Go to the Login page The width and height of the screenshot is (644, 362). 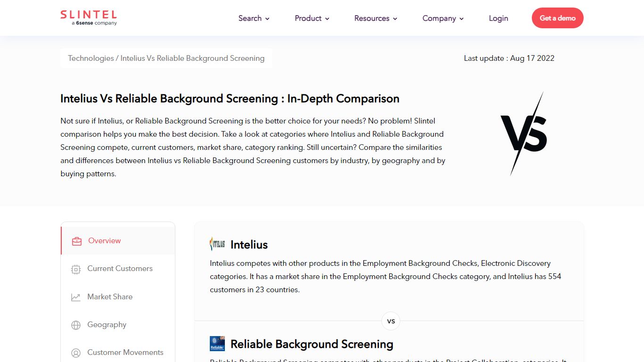(x=498, y=18)
